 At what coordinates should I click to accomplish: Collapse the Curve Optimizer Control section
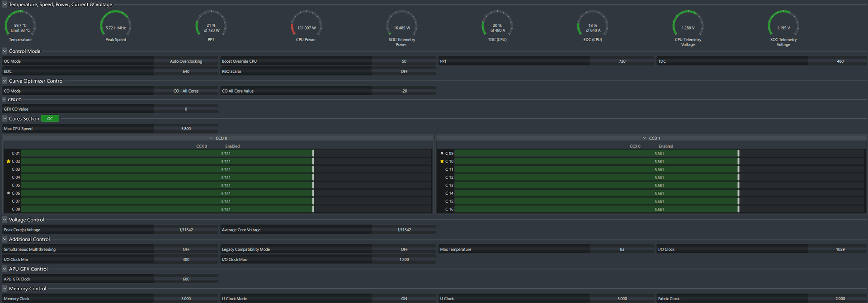pos(5,81)
